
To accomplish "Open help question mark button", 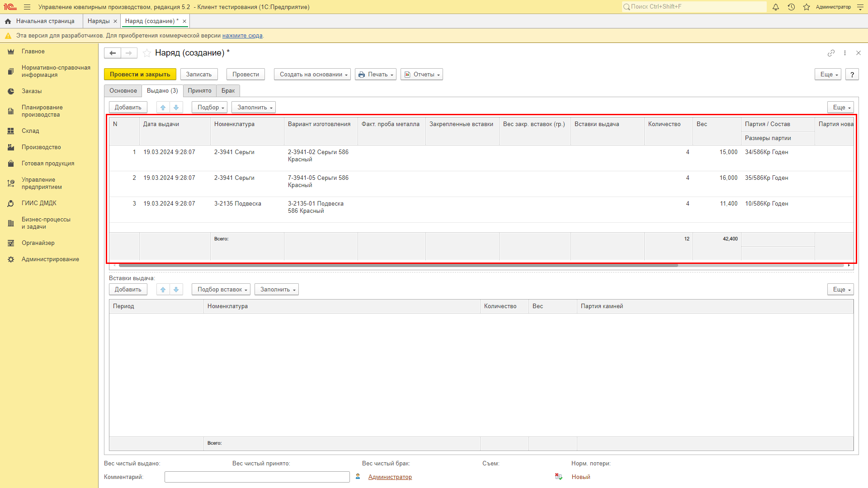I will pyautogui.click(x=852, y=75).
